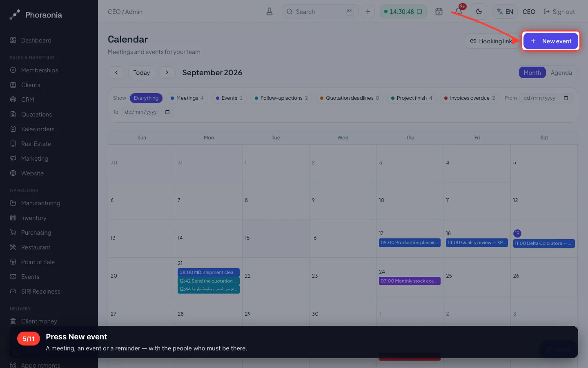Screen dimensions: 588x368
Task: Click the Phoraonia logo
Action: 36,15
